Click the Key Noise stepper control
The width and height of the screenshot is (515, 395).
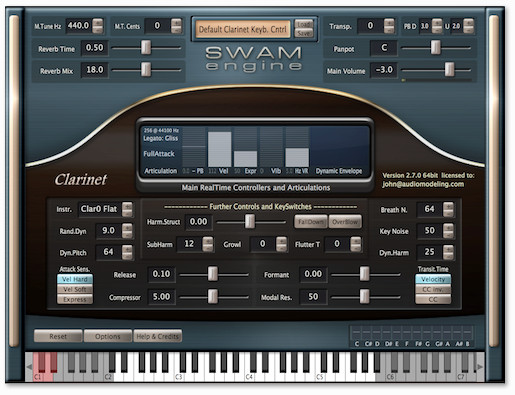[448, 231]
